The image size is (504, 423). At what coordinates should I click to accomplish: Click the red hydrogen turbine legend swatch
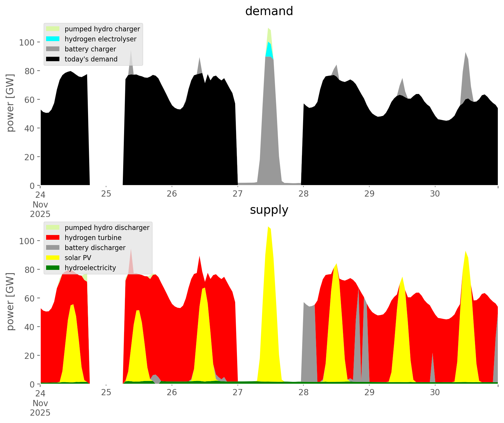point(53,238)
